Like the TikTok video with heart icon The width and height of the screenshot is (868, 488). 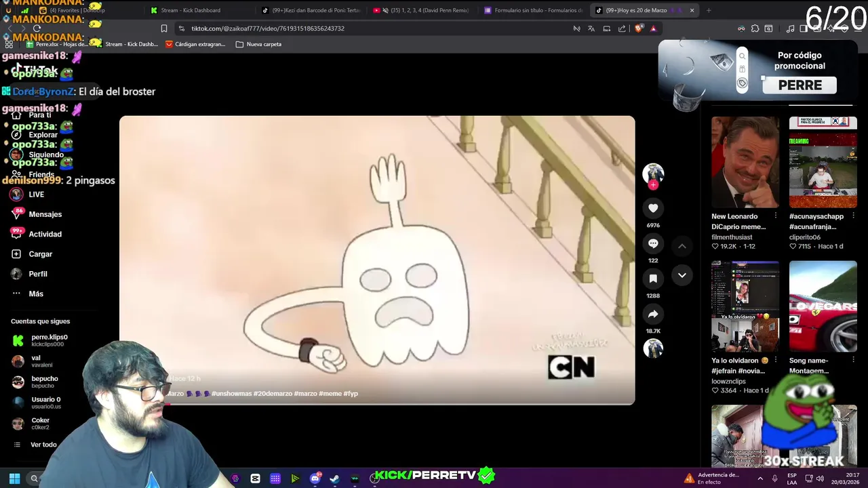point(653,208)
